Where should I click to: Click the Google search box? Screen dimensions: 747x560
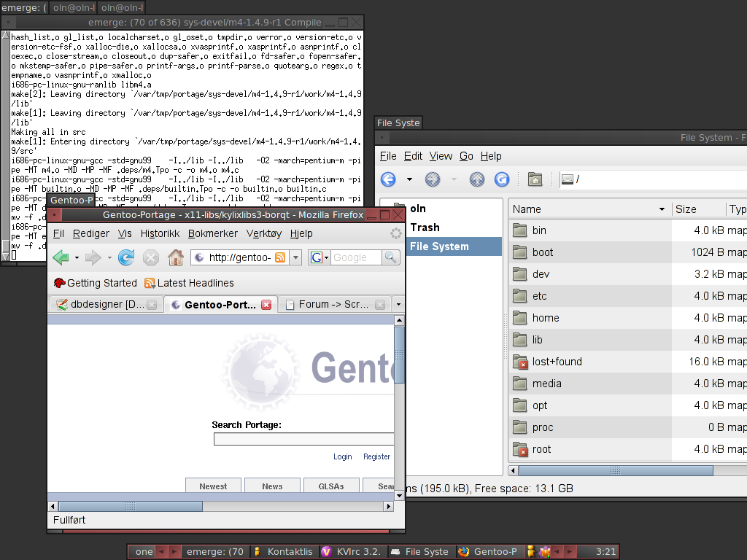(356, 257)
